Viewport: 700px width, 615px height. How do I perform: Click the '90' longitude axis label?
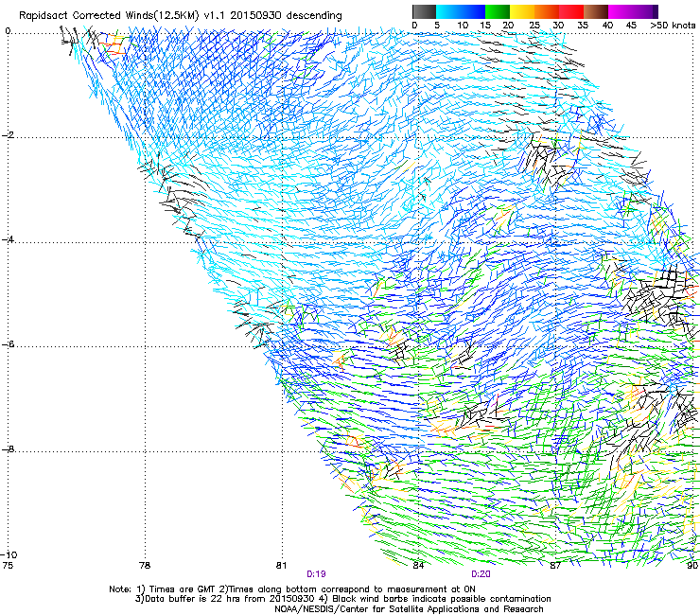click(x=692, y=566)
